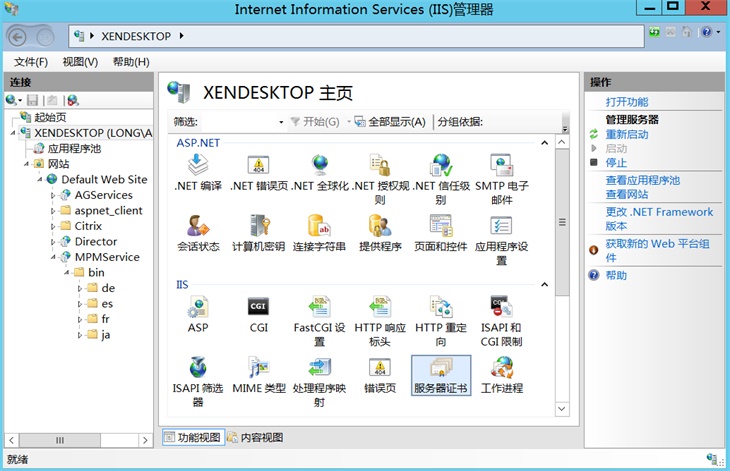Open the ISAPI 筛选器 feature

point(198,382)
